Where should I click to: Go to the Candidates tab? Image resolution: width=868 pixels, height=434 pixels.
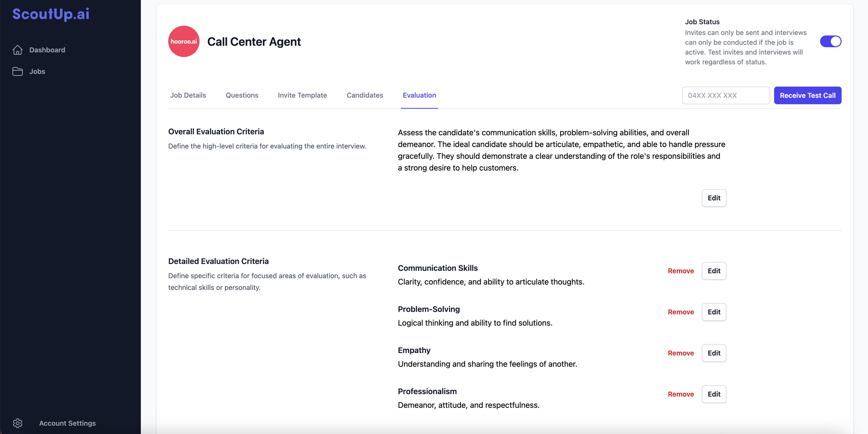(365, 95)
